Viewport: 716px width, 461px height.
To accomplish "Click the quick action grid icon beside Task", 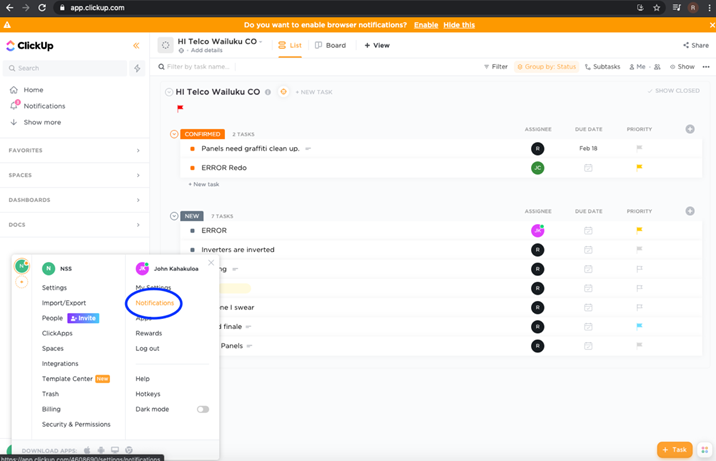I will (705, 450).
